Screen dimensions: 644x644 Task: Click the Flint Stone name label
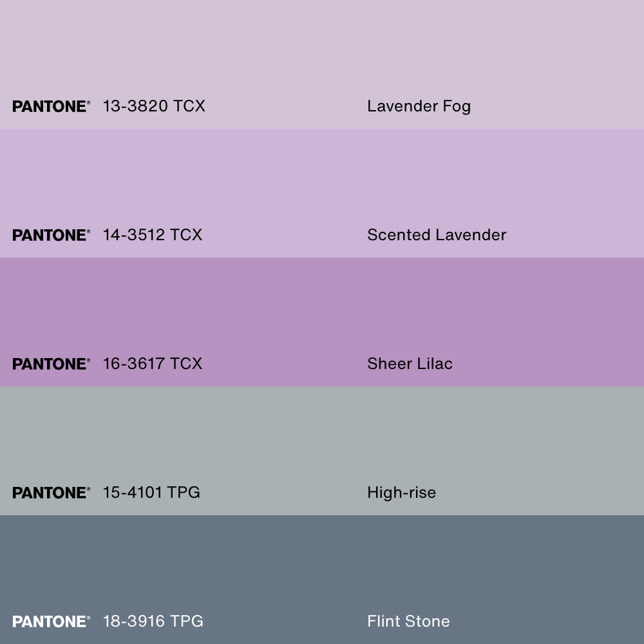[408, 621]
